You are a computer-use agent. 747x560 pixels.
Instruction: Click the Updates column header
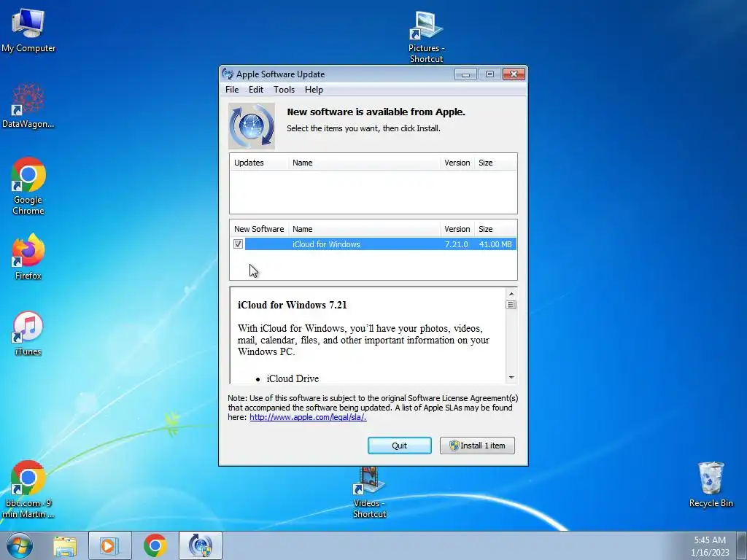[259, 163]
